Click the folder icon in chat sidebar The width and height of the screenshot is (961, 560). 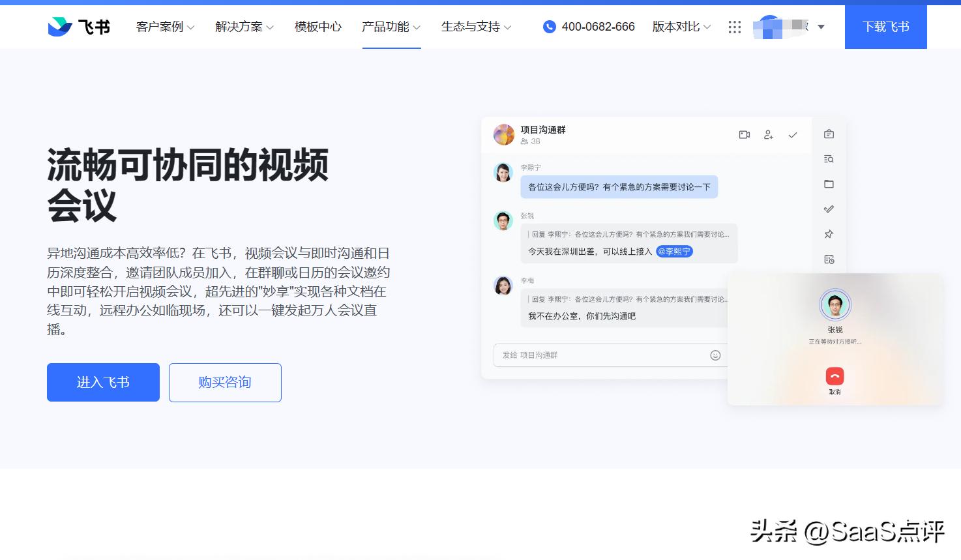pos(829,184)
